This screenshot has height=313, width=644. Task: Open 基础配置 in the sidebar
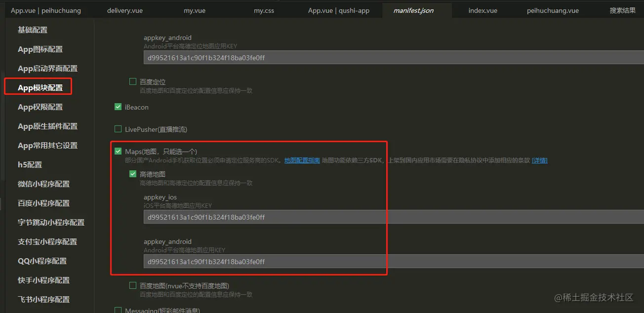(32, 30)
